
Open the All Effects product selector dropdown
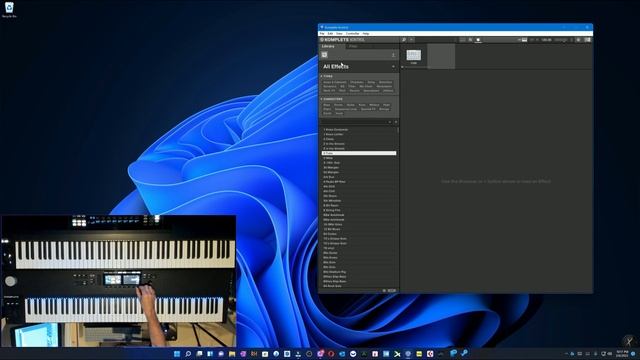click(358, 67)
